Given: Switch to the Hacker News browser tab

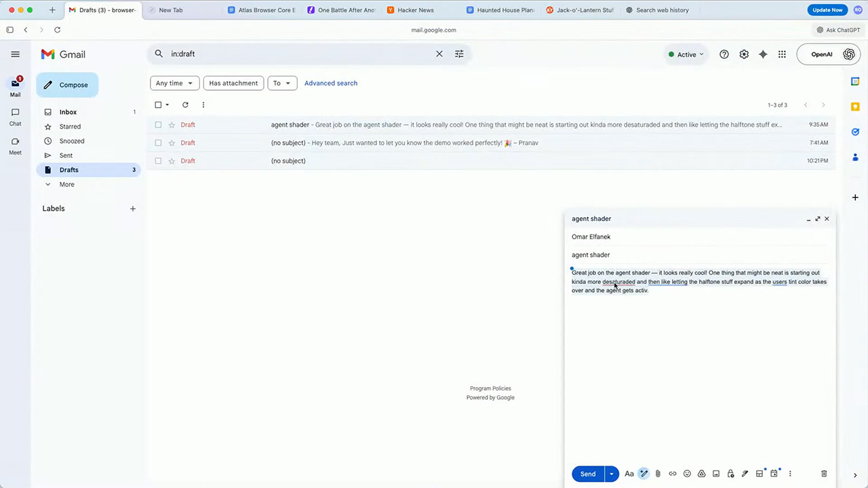Looking at the screenshot, I should pos(415,9).
